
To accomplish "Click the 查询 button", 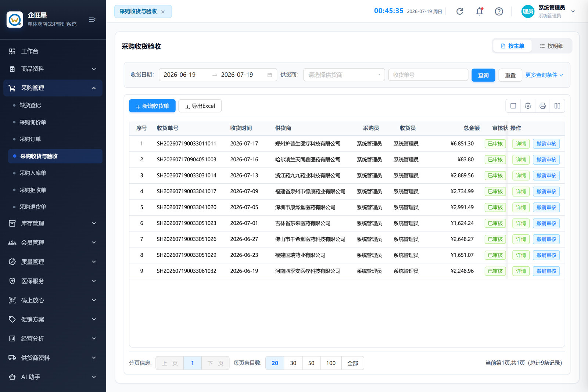I will 483,75.
